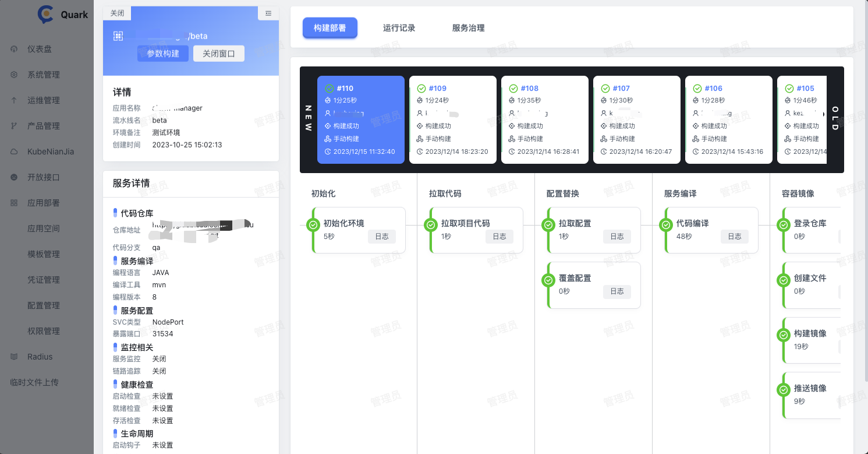The image size is (868, 454).
Task: Click the QR grid icon beside /beta
Action: [x=118, y=36]
